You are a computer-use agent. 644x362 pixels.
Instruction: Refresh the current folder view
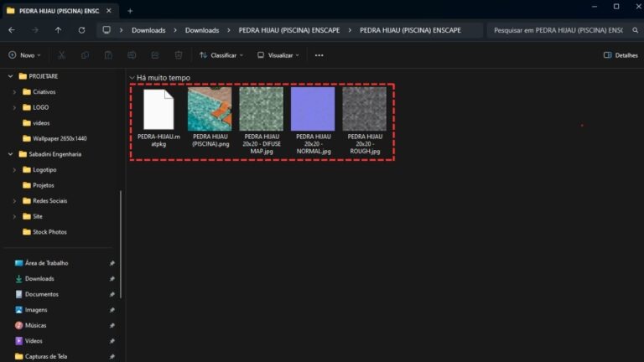(81, 30)
